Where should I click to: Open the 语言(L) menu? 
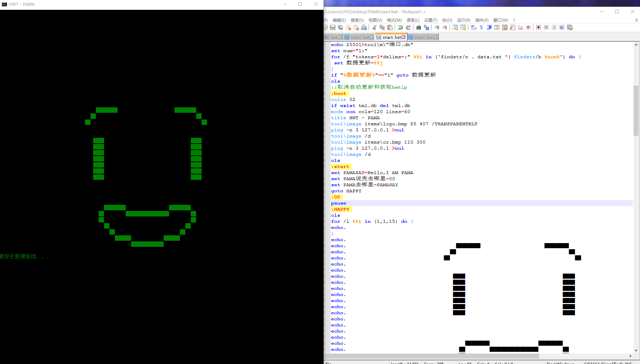[413, 20]
